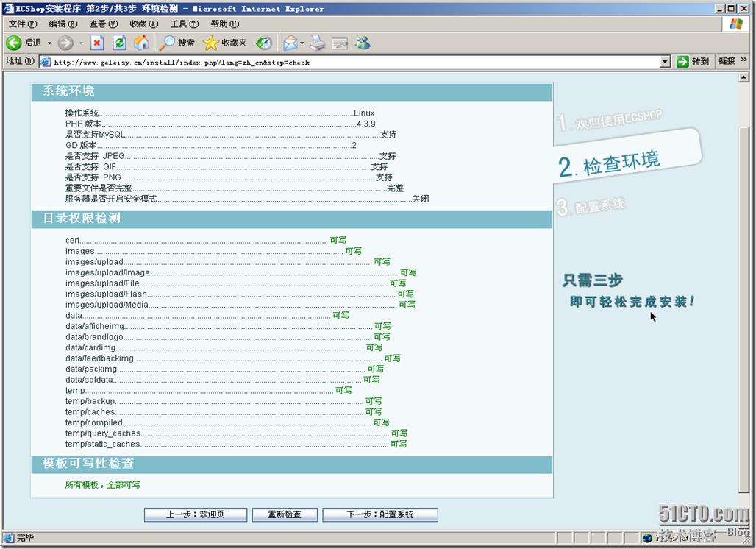This screenshot has width=756, height=549.
Task: Click the History icon in toolbar
Action: point(264,43)
